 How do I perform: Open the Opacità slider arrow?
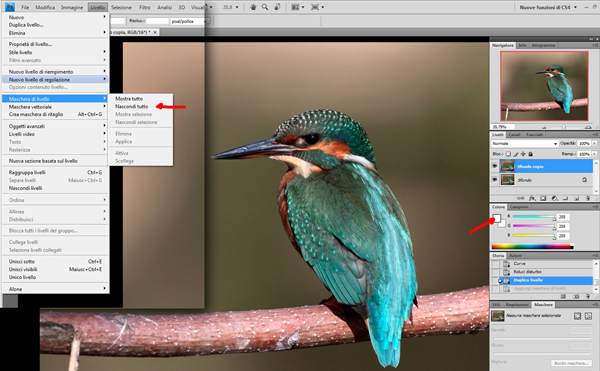(594, 143)
